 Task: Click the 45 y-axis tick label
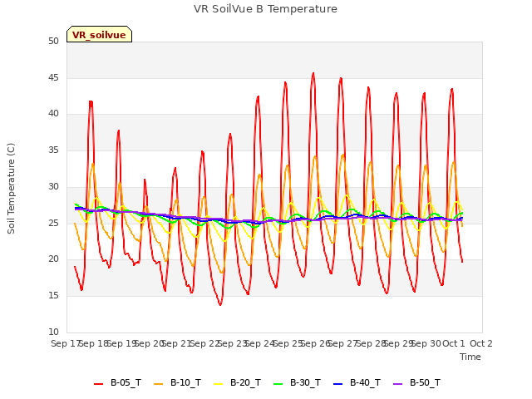coord(53,77)
